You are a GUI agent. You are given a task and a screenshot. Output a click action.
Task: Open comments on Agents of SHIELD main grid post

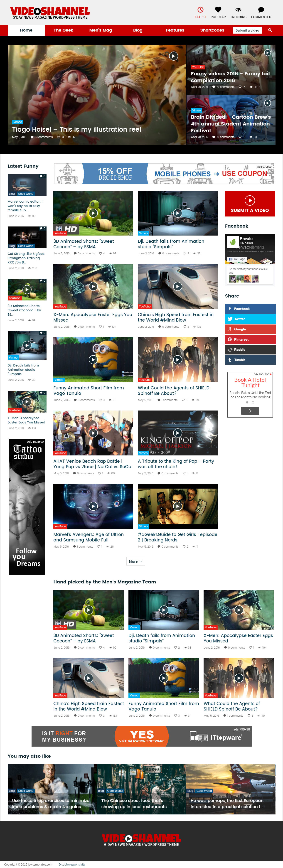(167, 400)
